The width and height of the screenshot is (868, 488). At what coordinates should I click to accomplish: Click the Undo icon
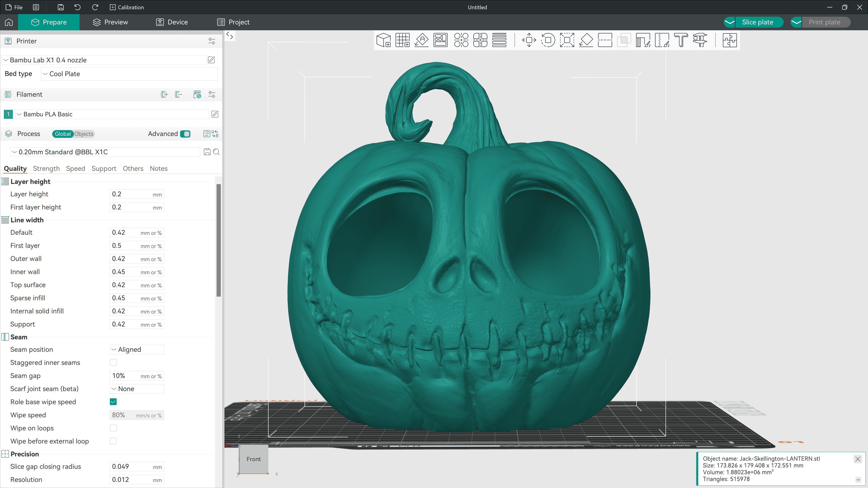tap(78, 7)
